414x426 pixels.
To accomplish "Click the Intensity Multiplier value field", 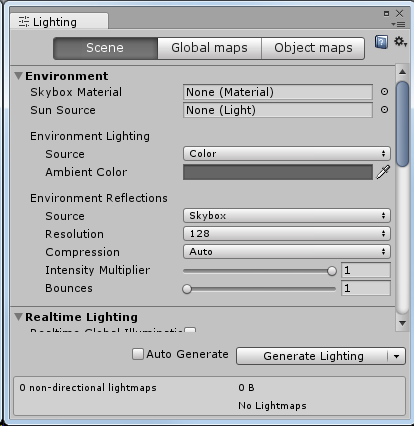I will (366, 270).
